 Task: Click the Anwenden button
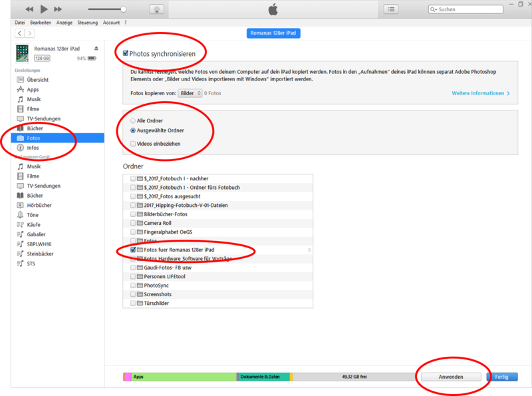pos(451,377)
